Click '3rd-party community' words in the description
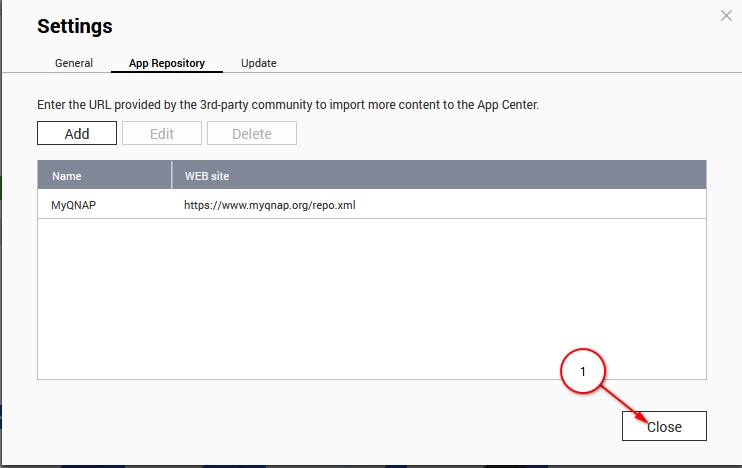742x468 pixels. (256, 105)
